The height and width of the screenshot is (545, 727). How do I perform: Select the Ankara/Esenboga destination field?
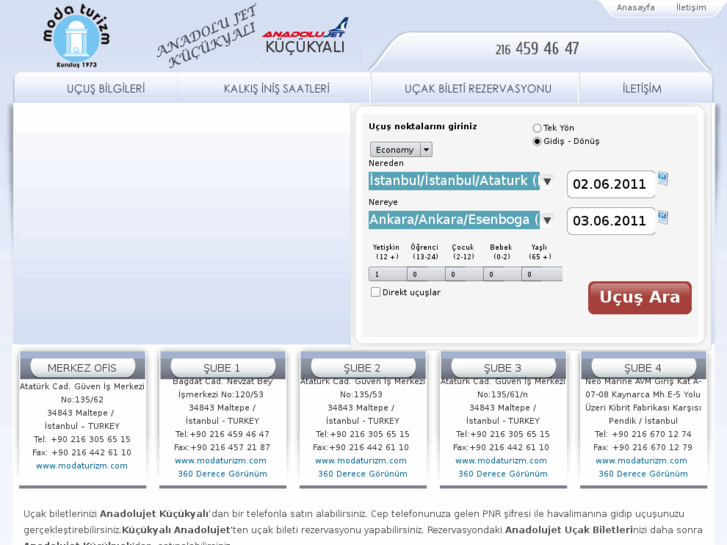click(454, 219)
